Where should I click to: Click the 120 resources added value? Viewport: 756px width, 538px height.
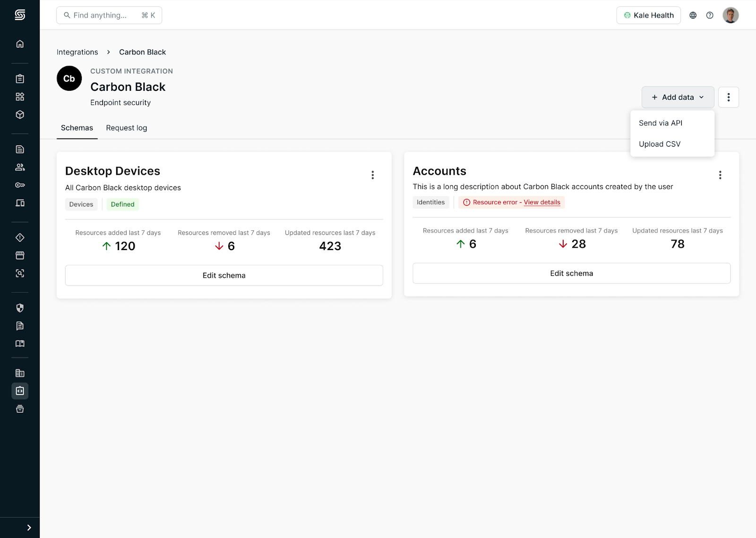pos(125,246)
